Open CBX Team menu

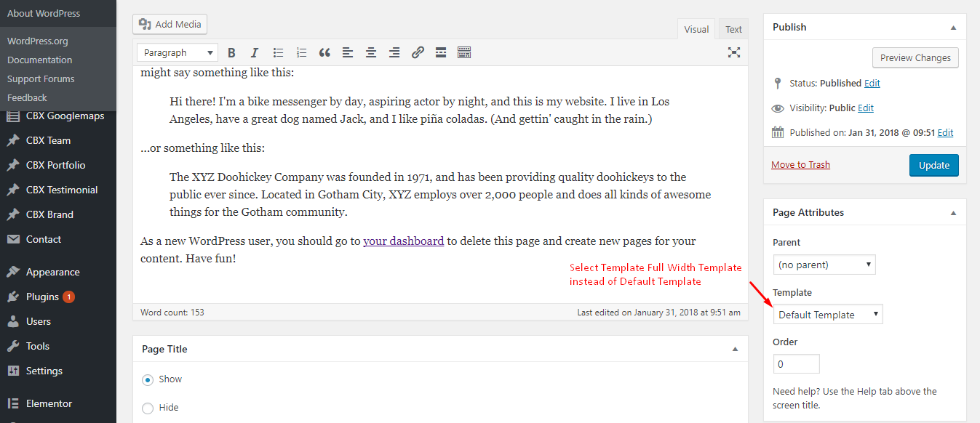tap(58, 140)
